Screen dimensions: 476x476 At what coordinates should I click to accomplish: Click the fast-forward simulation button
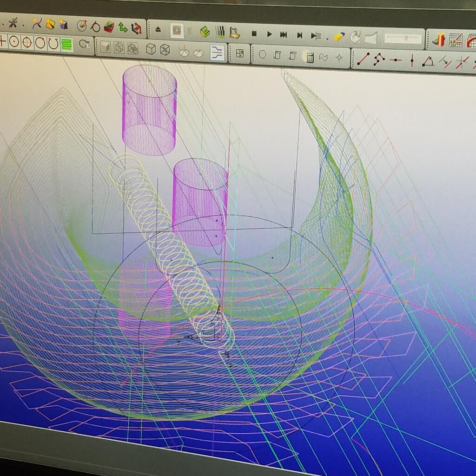coord(284,35)
